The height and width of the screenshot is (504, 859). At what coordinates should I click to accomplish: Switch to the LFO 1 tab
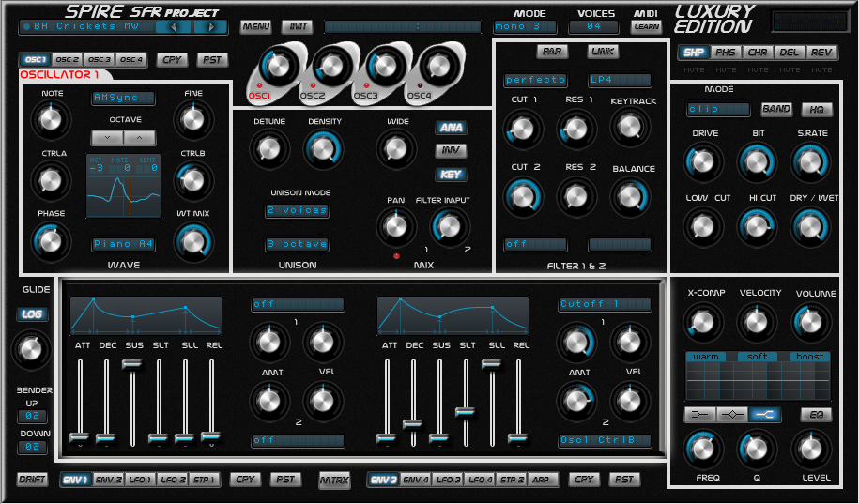pyautogui.click(x=140, y=480)
